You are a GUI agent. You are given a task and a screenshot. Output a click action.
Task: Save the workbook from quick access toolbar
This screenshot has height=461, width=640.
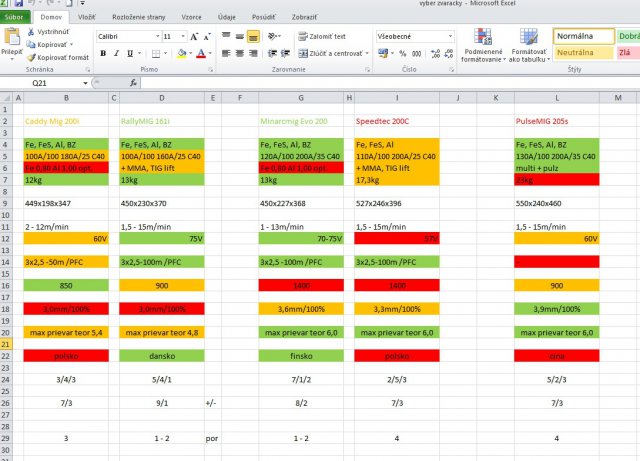[18, 3]
